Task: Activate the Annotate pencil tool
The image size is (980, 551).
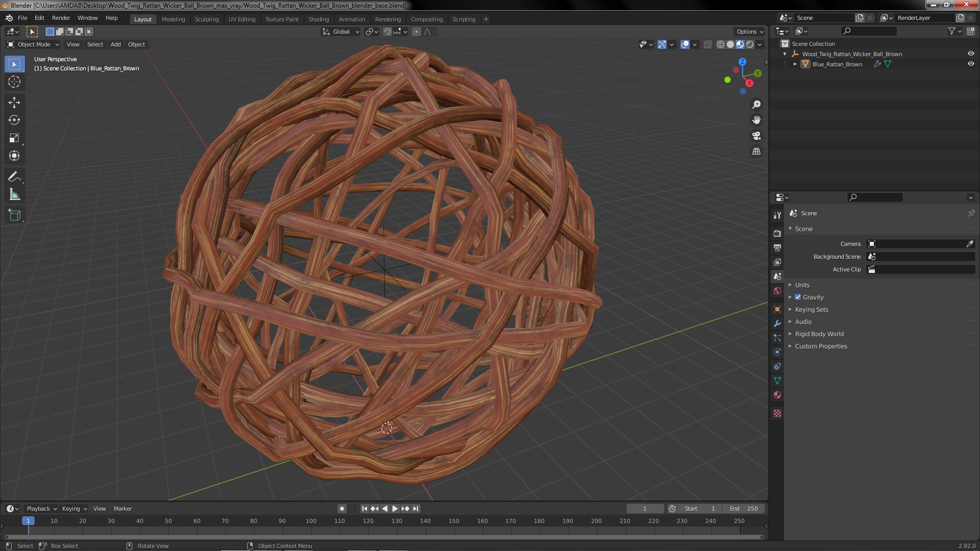Action: click(x=14, y=177)
